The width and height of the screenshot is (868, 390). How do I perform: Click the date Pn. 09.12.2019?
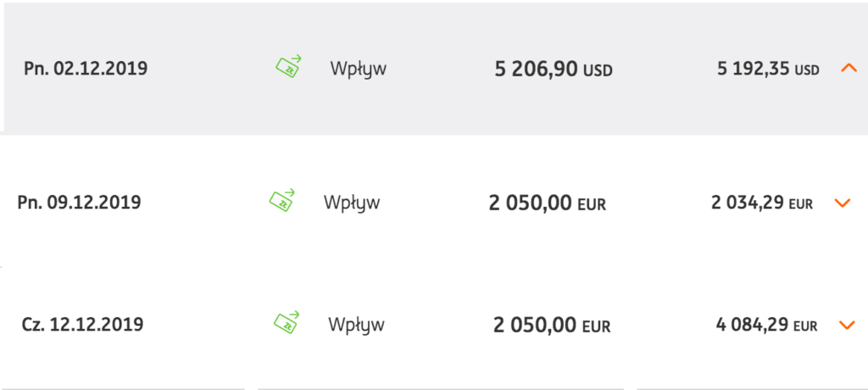(x=80, y=203)
